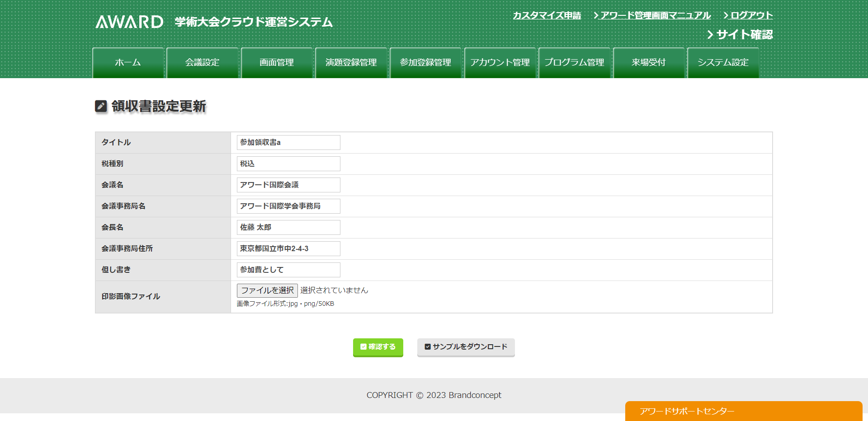Click the タイトル input field
The width and height of the screenshot is (868, 421).
tap(288, 142)
